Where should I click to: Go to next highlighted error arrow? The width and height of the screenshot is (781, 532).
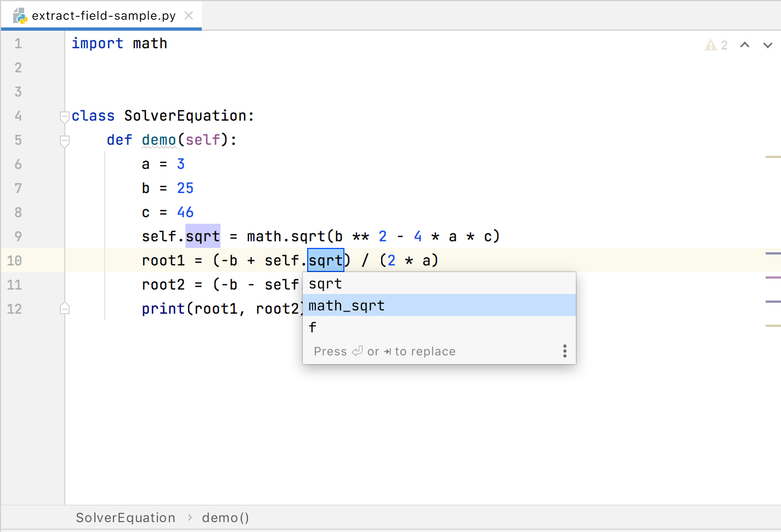(x=768, y=45)
